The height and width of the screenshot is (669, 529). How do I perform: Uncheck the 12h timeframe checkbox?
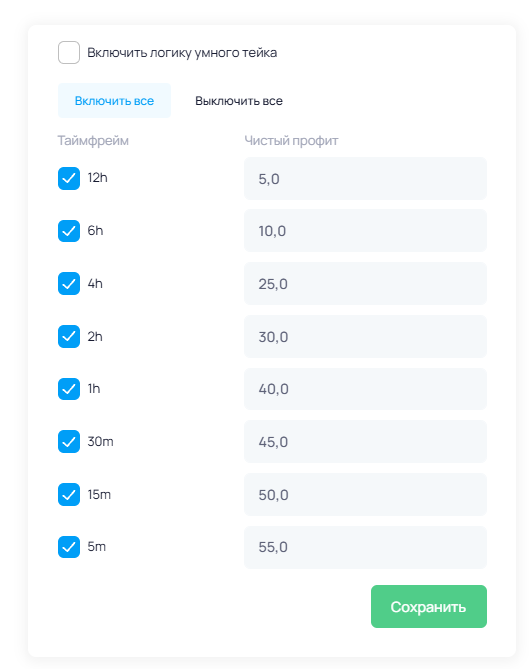click(x=69, y=178)
